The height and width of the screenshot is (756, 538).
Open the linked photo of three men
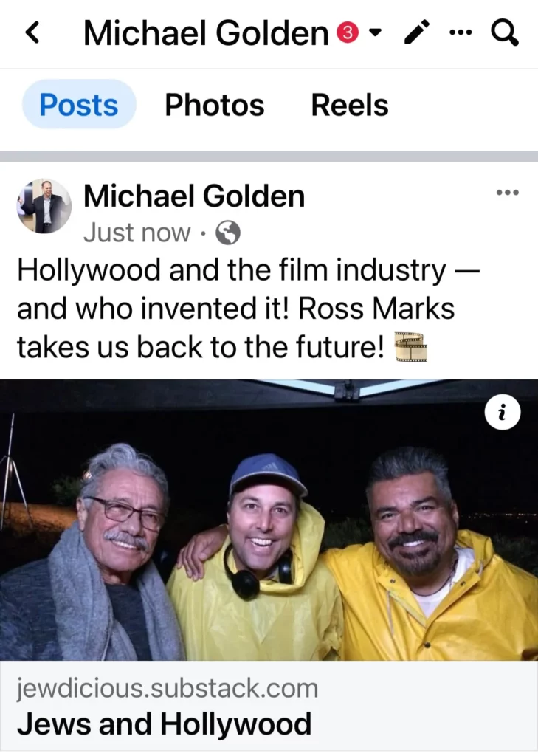(269, 520)
